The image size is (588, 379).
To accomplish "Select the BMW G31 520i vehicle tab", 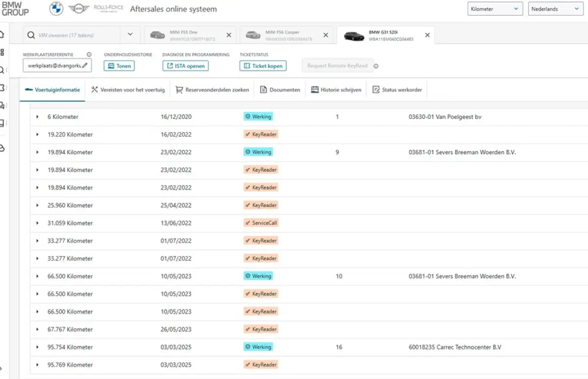I will (x=385, y=35).
